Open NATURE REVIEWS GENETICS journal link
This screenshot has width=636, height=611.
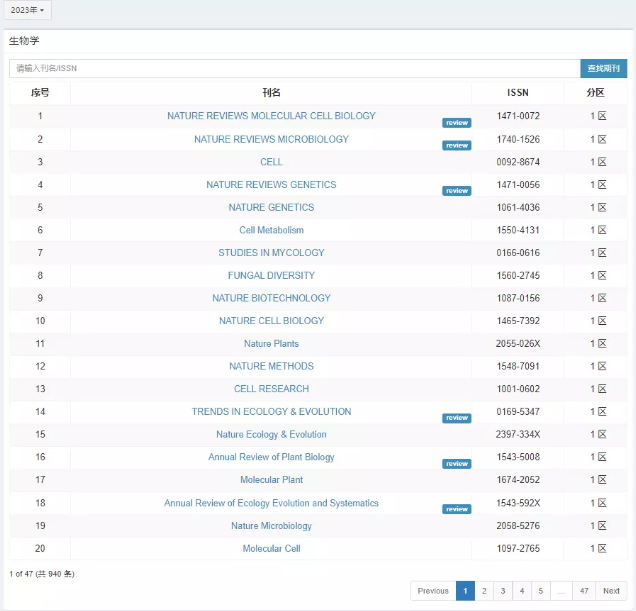[x=271, y=185]
